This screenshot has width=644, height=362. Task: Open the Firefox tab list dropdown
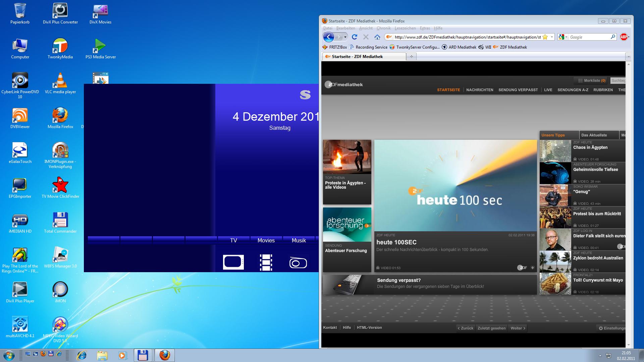coord(629,57)
